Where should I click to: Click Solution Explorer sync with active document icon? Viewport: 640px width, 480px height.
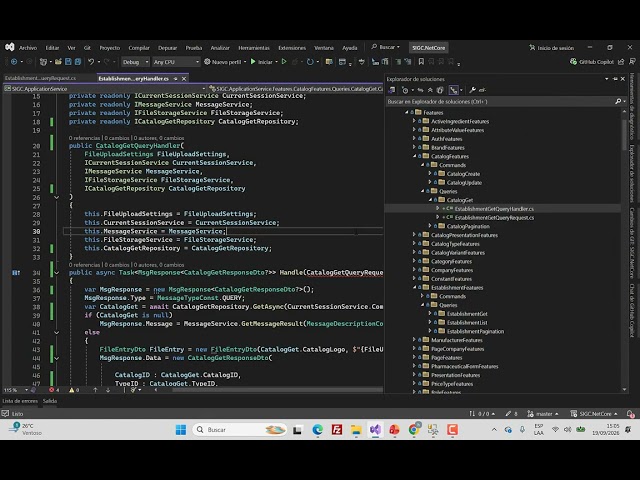[420, 90]
